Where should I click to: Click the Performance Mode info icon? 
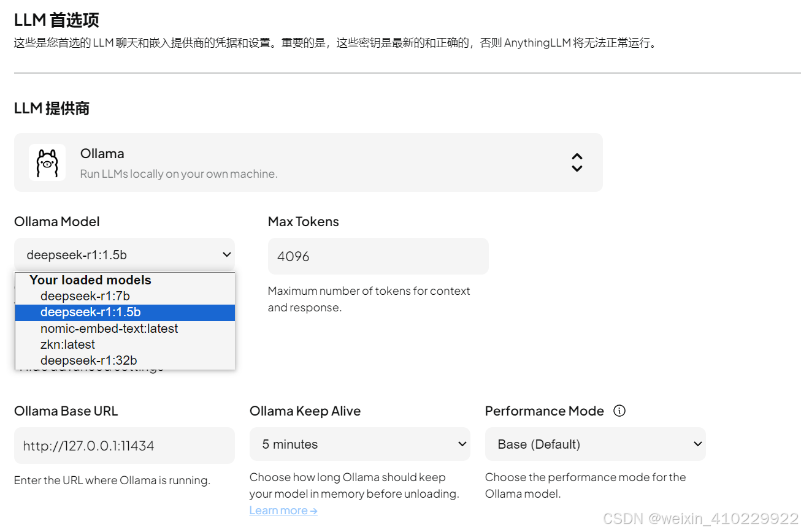[619, 411]
